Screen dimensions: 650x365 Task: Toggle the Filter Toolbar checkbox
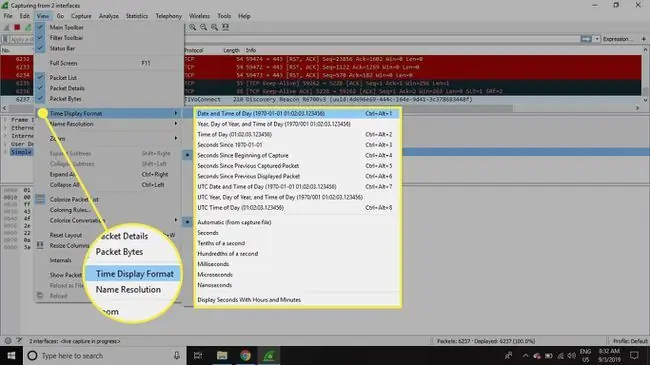click(x=40, y=37)
